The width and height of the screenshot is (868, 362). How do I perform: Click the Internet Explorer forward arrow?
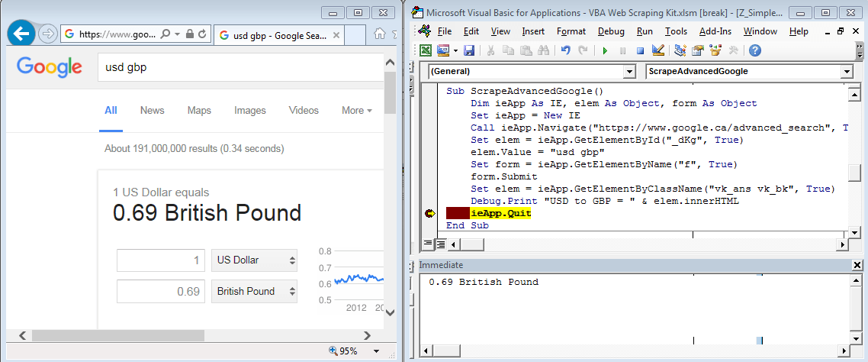[48, 34]
